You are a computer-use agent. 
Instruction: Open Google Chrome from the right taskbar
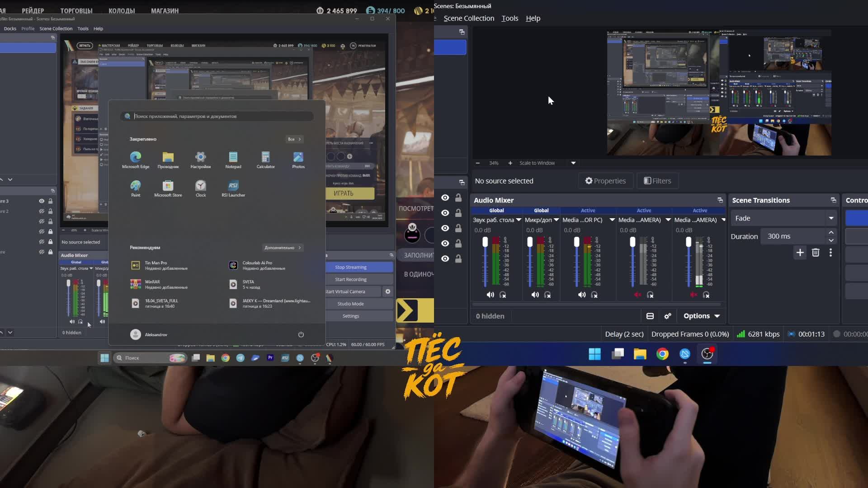662,354
